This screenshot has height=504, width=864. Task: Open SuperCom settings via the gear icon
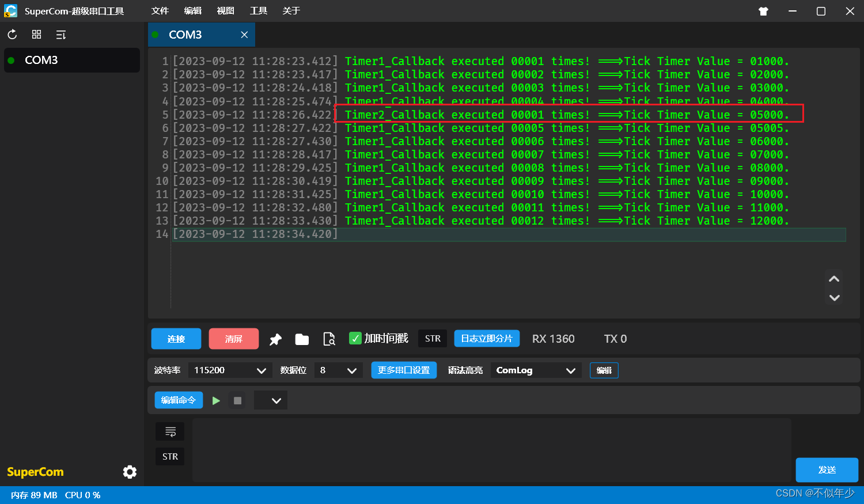(x=130, y=472)
